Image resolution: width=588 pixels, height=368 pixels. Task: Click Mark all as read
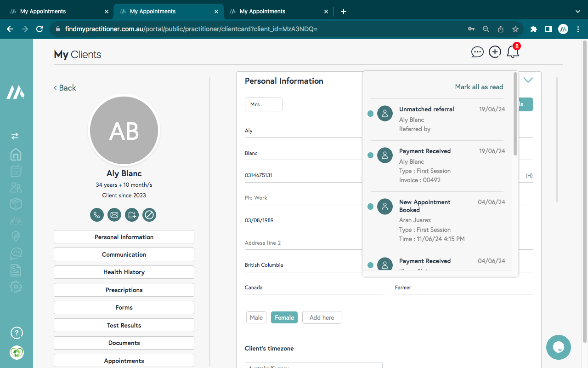479,87
